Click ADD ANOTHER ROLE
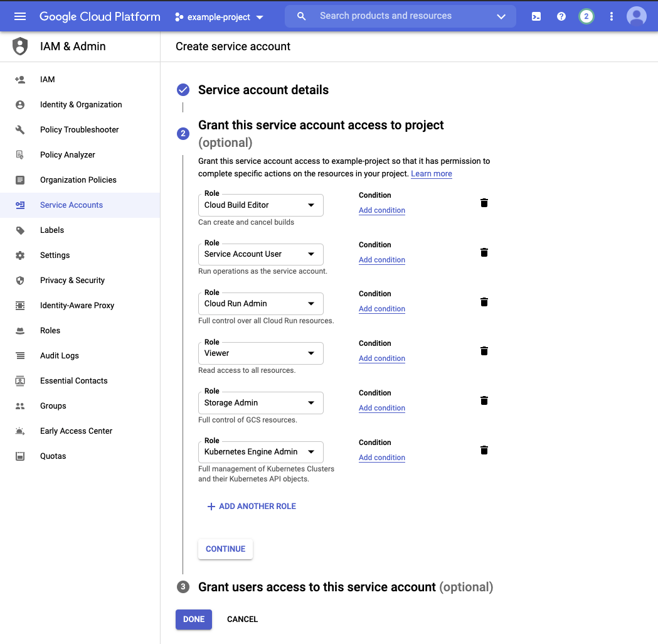Viewport: 658px width, 644px height. [252, 507]
